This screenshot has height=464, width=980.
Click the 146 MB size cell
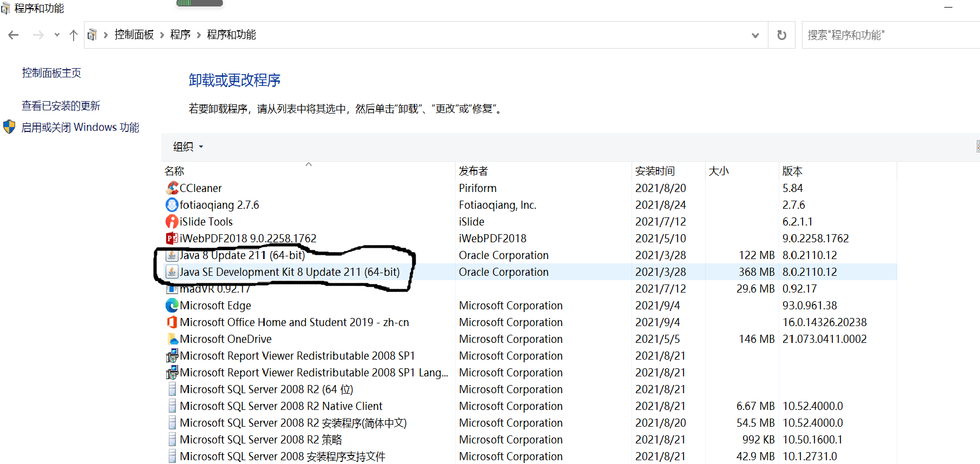757,339
